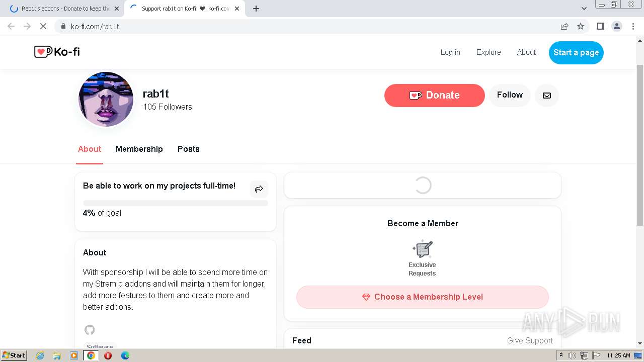Click the Action Center flag icon

(x=596, y=355)
